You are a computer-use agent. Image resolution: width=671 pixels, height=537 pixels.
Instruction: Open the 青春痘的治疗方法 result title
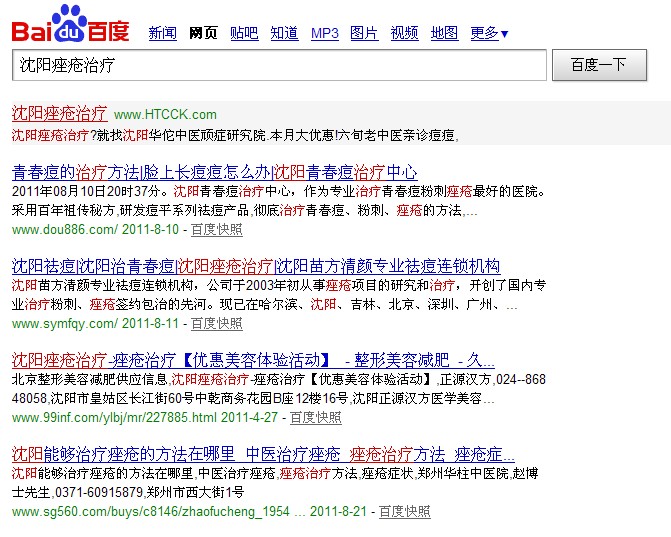point(214,172)
